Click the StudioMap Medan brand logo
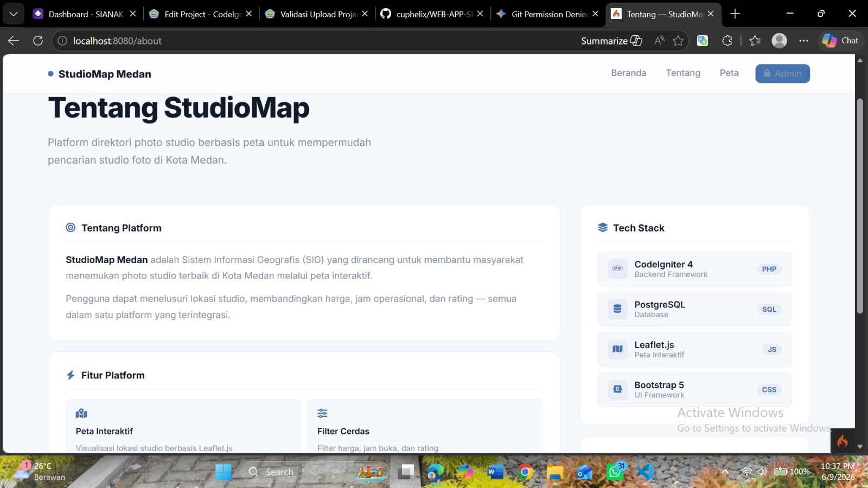Viewport: 868px width, 488px height. coord(100,74)
